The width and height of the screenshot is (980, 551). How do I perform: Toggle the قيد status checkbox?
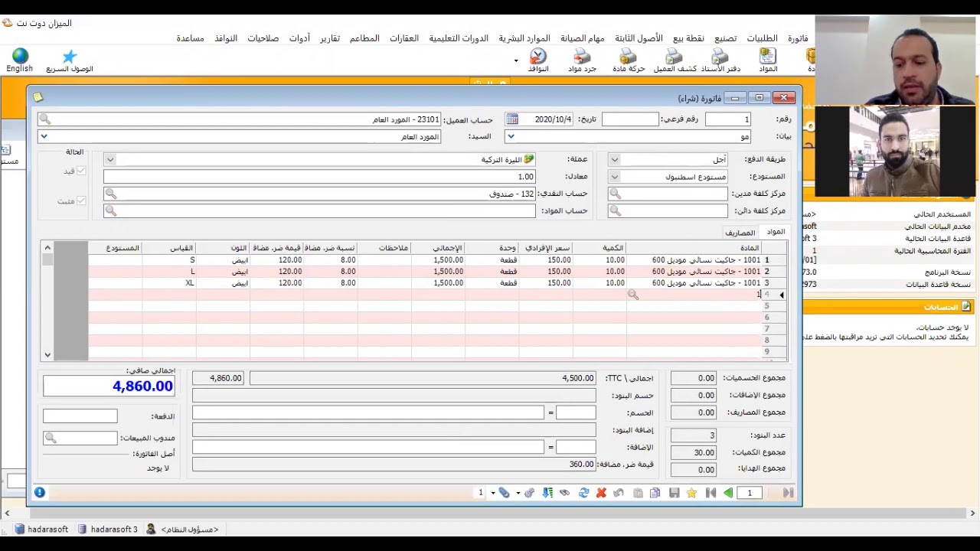81,171
